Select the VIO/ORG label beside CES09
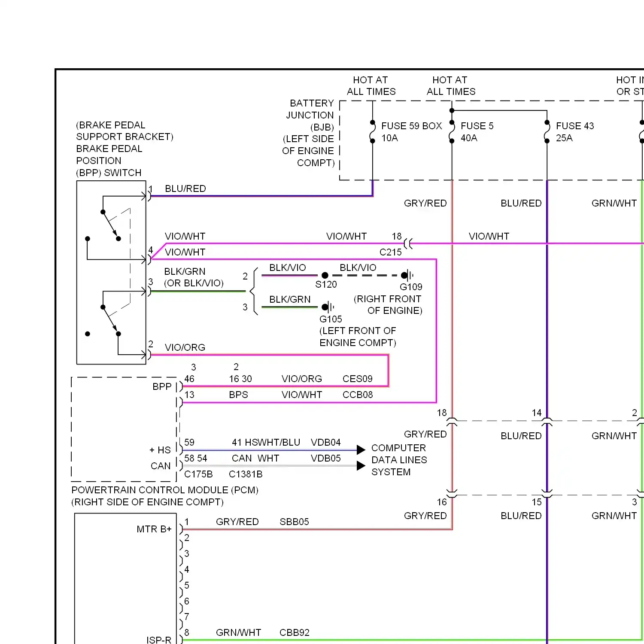The image size is (644, 644). click(302, 379)
